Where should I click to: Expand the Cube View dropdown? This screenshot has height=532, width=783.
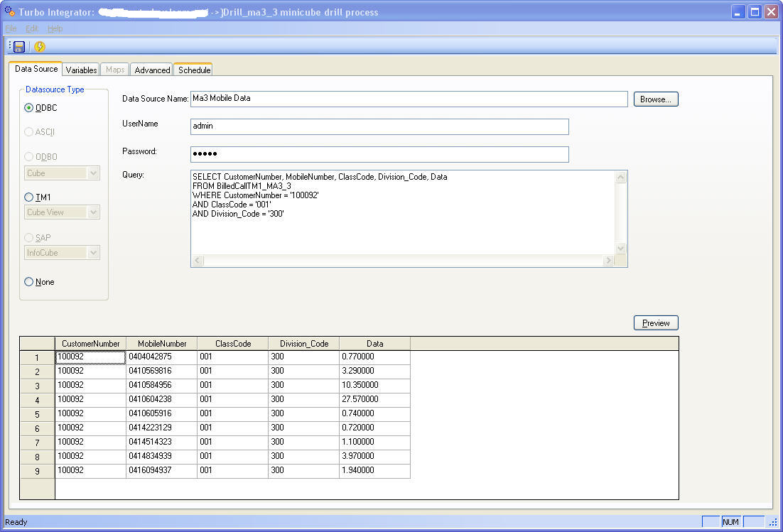93,212
